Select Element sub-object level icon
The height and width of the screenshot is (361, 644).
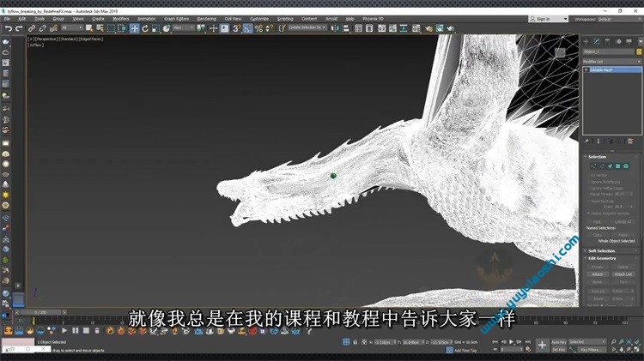(626, 166)
